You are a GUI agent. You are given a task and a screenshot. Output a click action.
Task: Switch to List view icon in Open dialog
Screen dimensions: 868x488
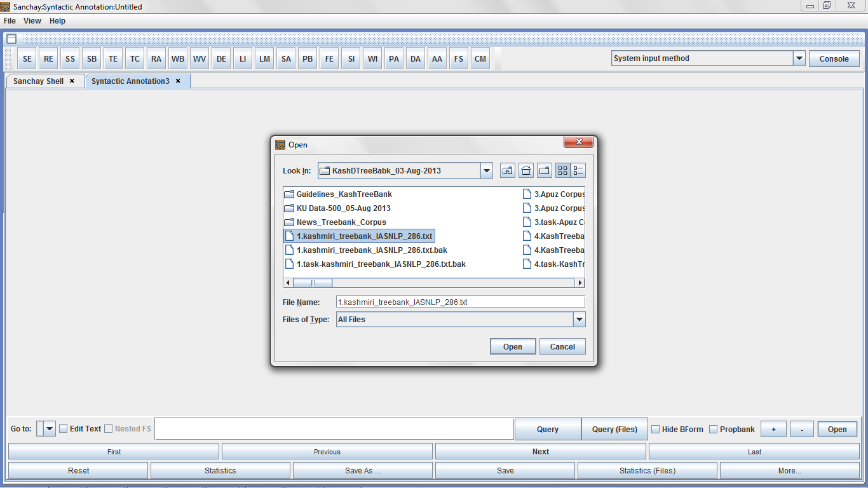click(x=563, y=170)
